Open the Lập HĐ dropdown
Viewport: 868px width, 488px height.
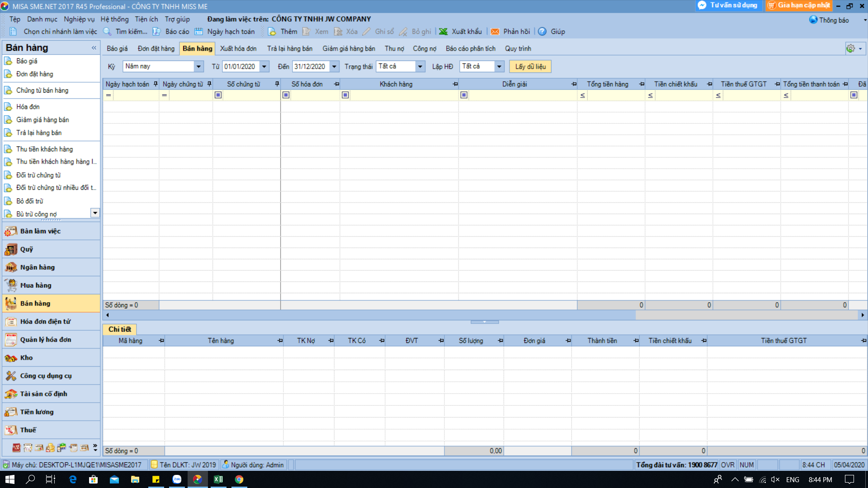(x=499, y=66)
